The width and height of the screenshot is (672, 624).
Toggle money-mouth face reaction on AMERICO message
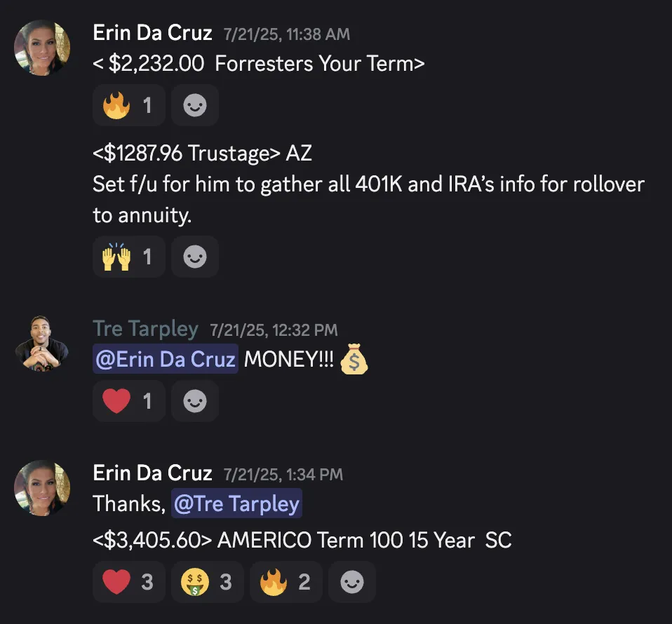coord(208,582)
